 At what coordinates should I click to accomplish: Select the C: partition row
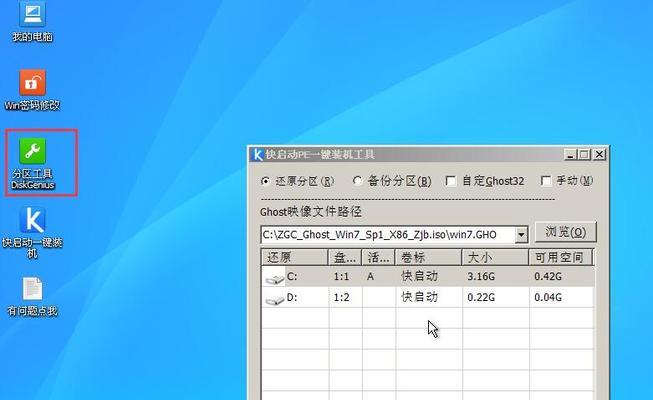(427, 276)
